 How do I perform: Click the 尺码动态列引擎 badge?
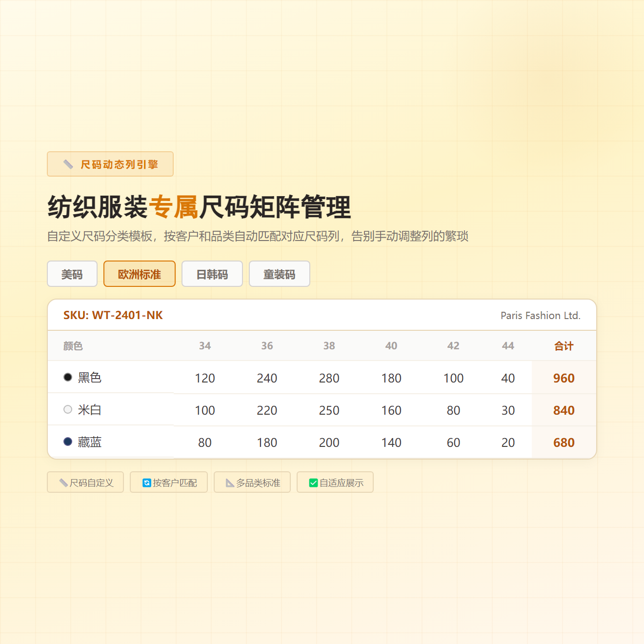click(x=110, y=164)
